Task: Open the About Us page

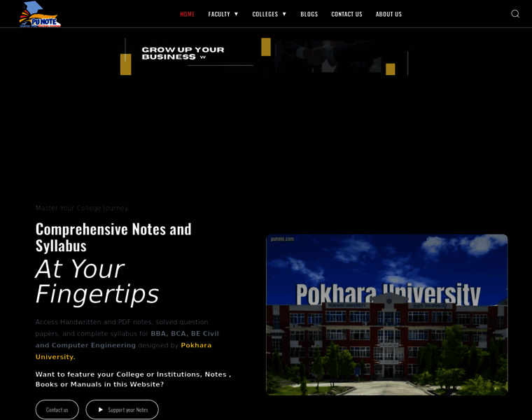Action: [388, 14]
